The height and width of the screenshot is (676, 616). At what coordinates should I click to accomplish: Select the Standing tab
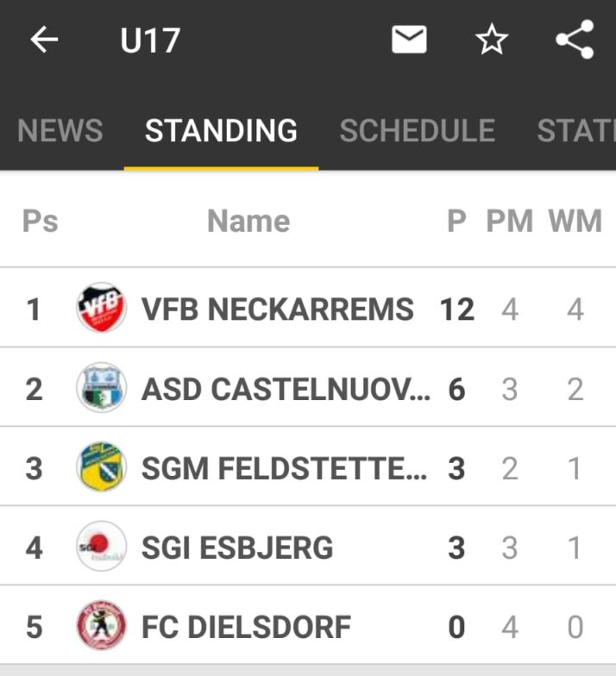coord(221,131)
